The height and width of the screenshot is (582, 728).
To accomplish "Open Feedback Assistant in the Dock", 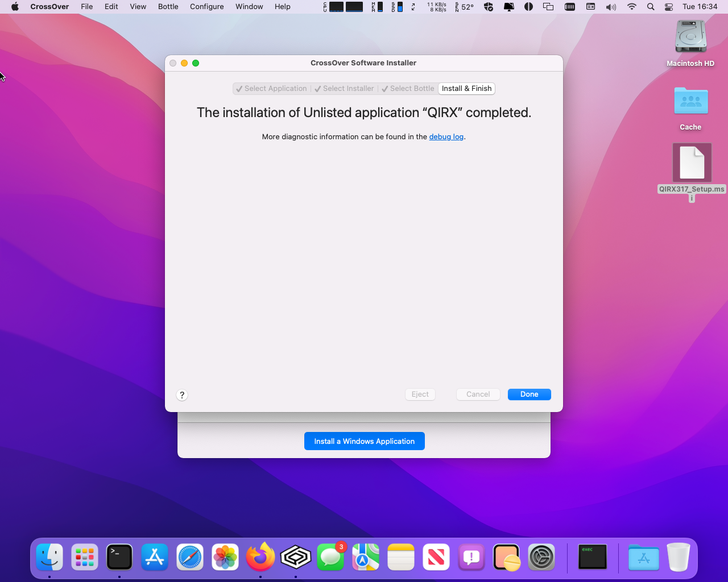I will (x=471, y=557).
